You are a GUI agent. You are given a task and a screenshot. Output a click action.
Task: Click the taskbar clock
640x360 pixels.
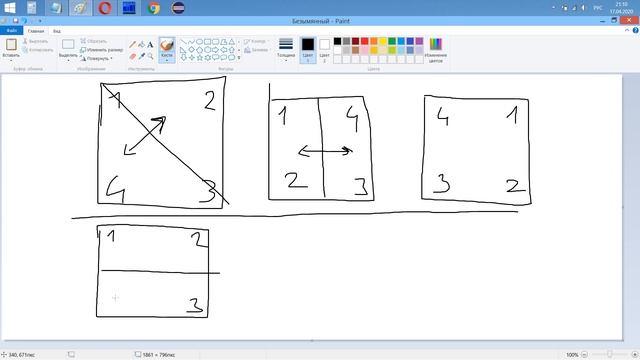[x=621, y=7]
